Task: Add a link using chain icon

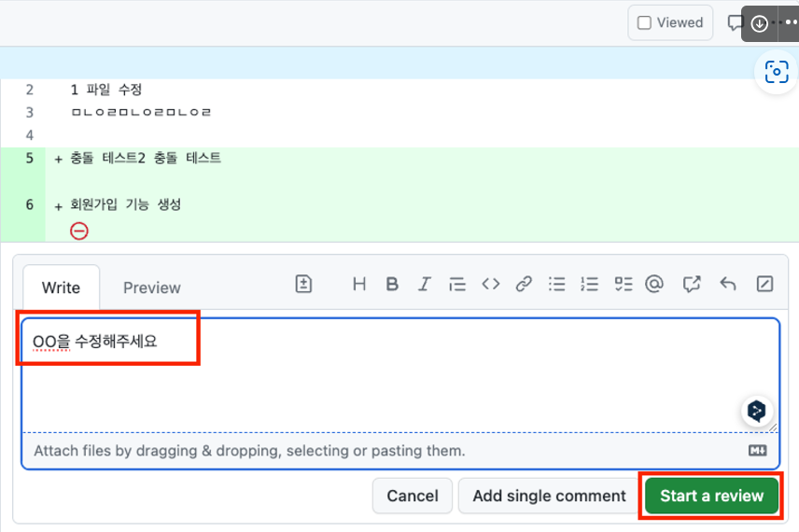Action: tap(524, 284)
